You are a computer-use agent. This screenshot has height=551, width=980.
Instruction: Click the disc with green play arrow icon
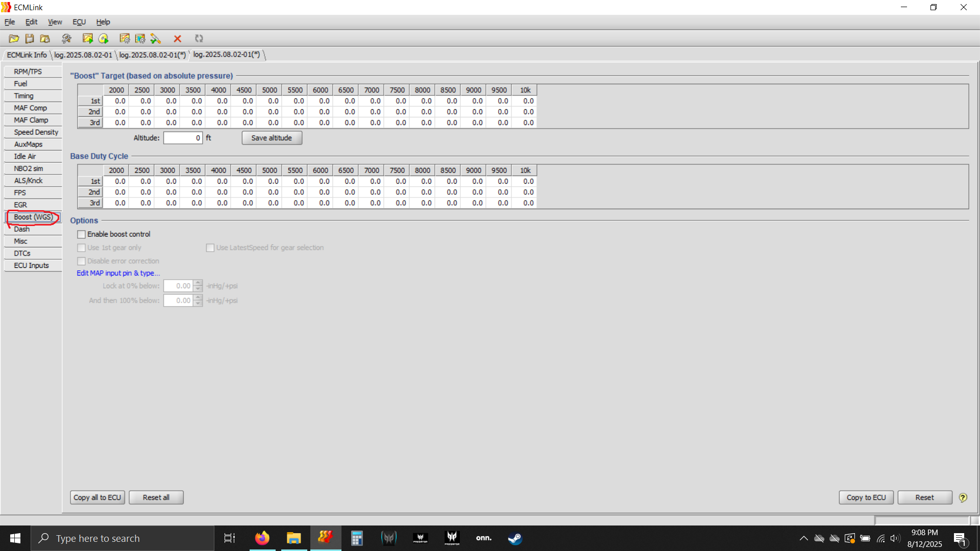(x=104, y=39)
